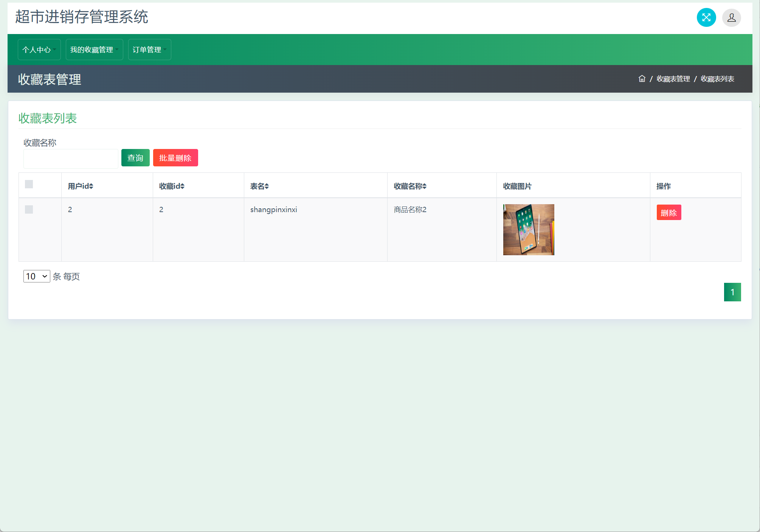This screenshot has height=532, width=760.
Task: Sort by 收藏id column arrows
Action: pyautogui.click(x=183, y=186)
